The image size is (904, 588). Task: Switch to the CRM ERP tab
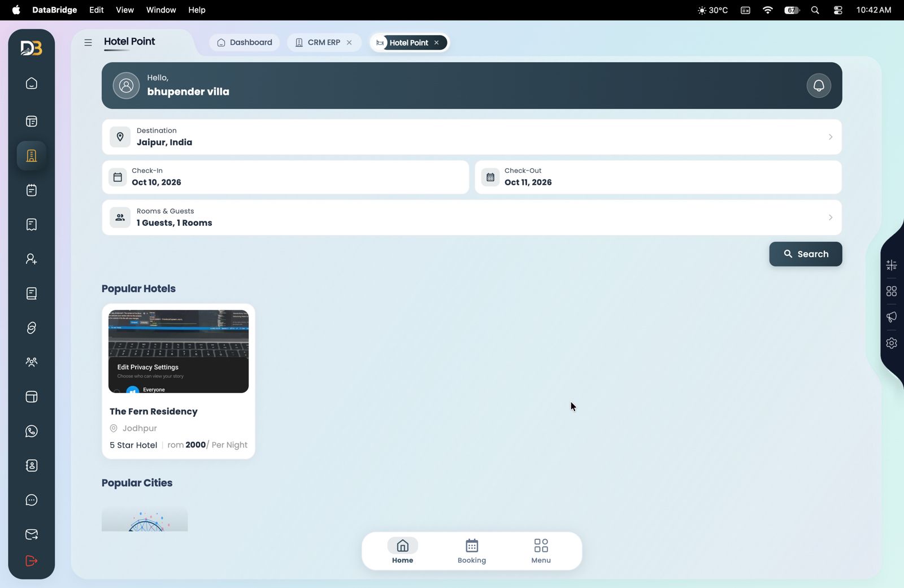324,42
